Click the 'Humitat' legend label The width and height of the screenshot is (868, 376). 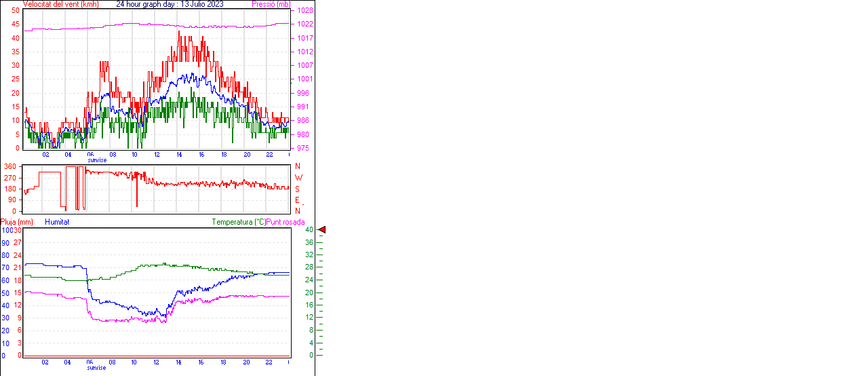[x=57, y=222]
